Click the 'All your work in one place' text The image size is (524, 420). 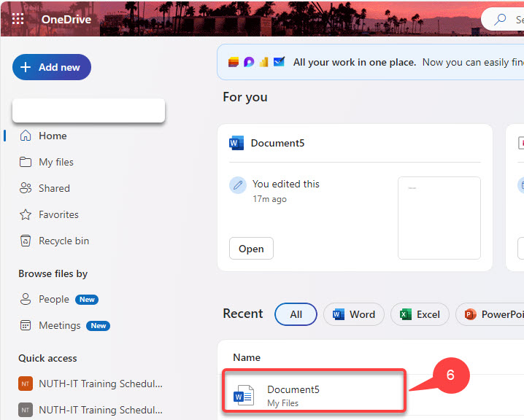click(355, 63)
